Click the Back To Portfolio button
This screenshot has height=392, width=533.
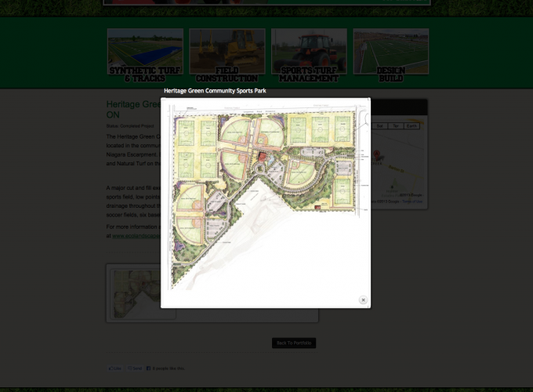click(x=294, y=343)
